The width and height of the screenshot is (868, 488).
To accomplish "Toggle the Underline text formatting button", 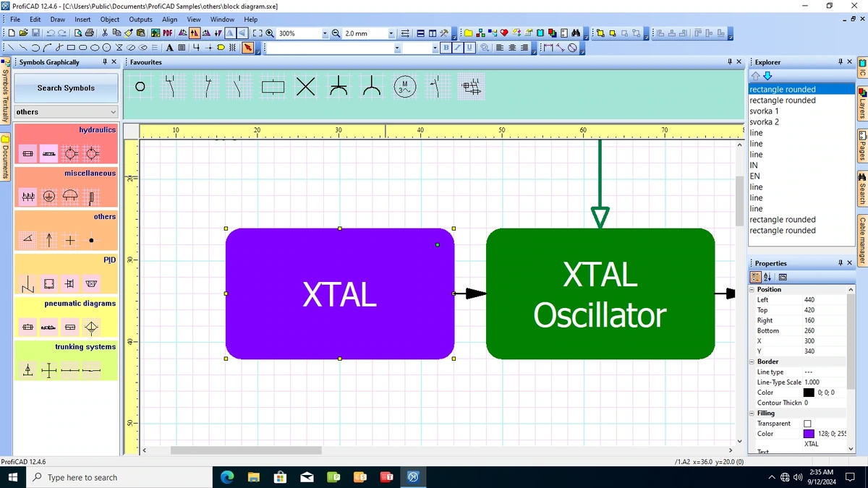I will pos(469,48).
